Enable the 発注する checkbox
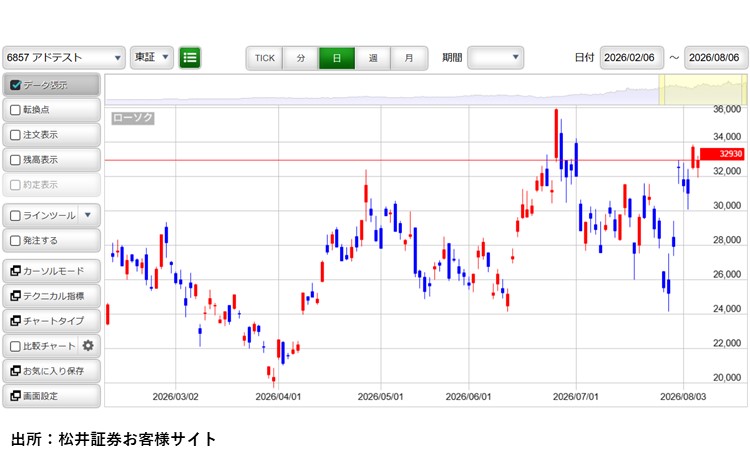This screenshot has height=454, width=750. [15, 241]
